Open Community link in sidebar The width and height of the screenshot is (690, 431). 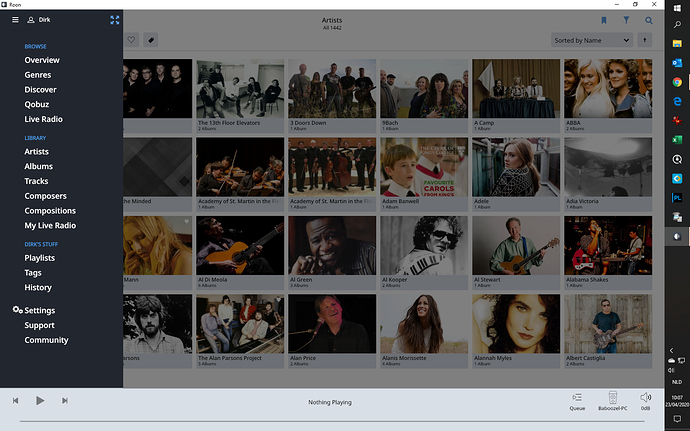46,340
